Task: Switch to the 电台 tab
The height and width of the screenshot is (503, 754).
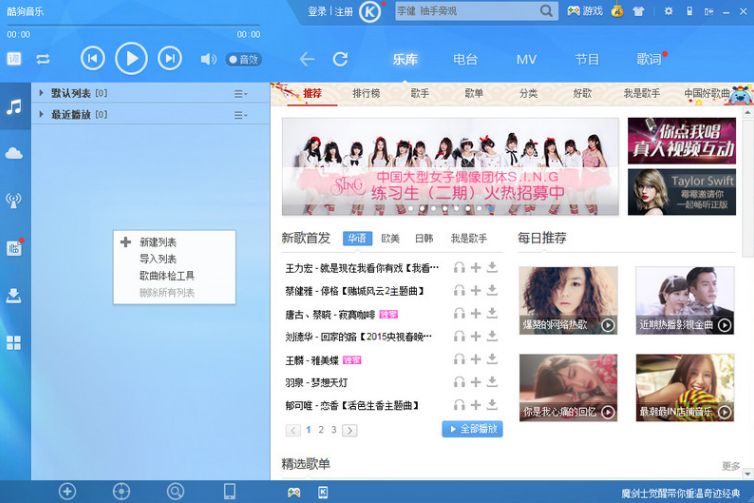Action: (x=465, y=59)
